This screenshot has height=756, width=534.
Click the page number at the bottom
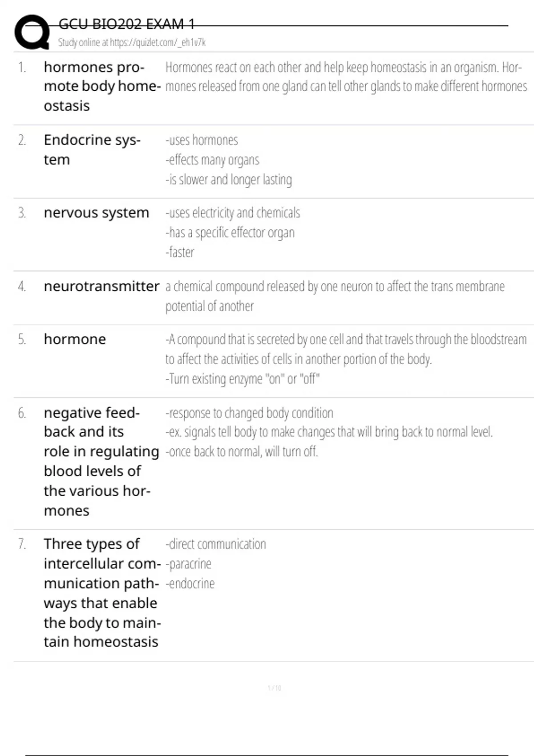click(x=274, y=688)
